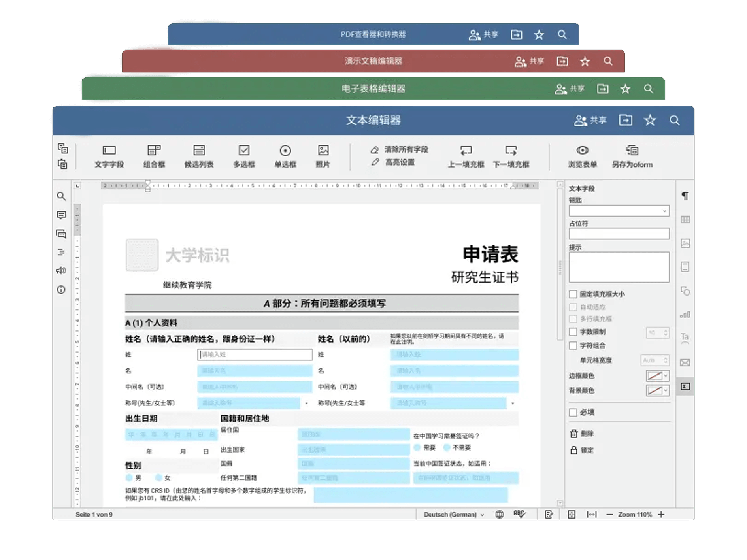Tick the 字数限制 checkbox
The height and width of the screenshot is (560, 747).
(573, 332)
